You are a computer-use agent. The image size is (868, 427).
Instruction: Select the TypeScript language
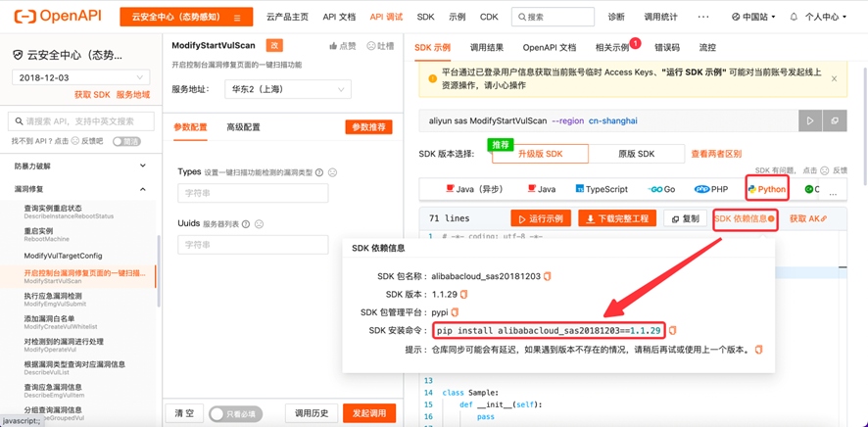click(602, 189)
